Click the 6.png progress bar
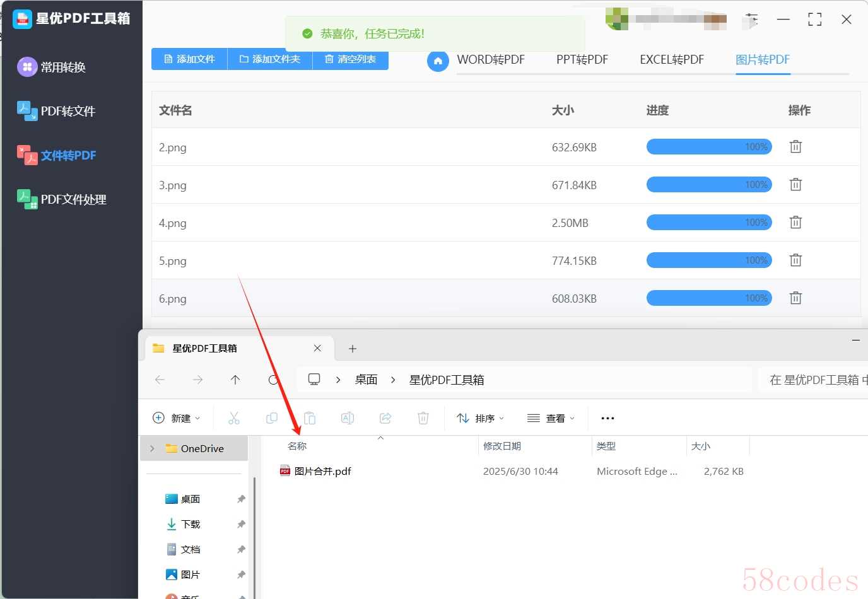 pos(709,298)
